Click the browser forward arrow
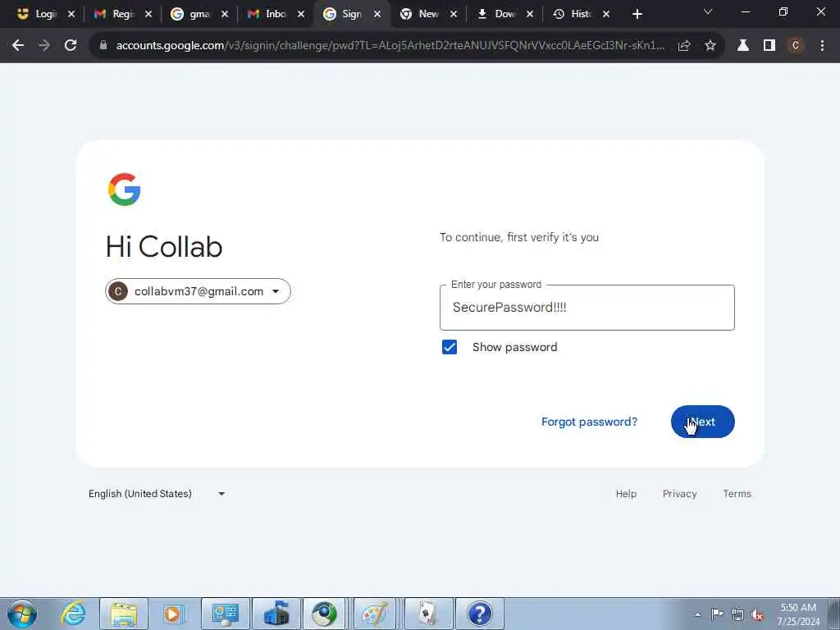The image size is (840, 630). tap(44, 46)
